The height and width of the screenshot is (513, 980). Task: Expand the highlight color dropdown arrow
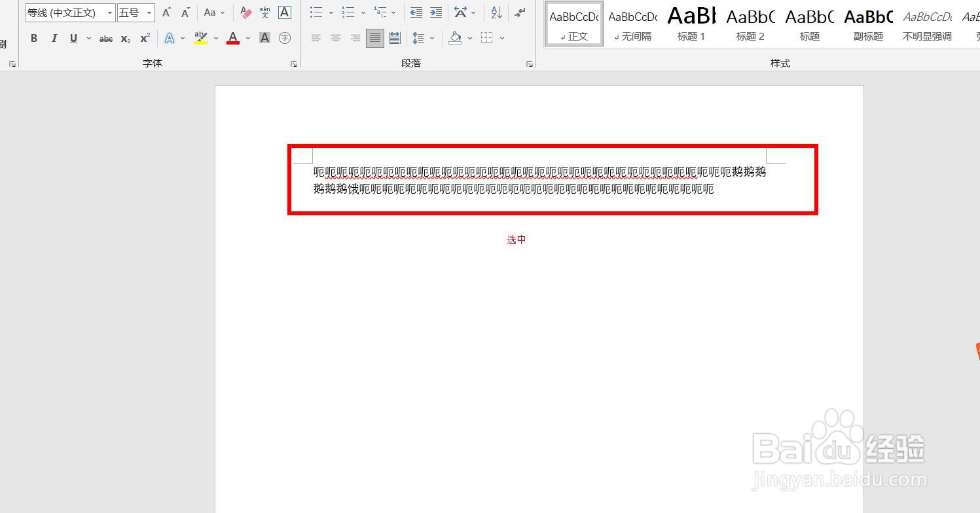(215, 39)
